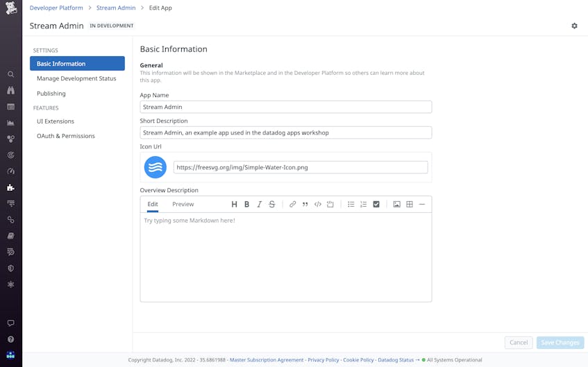The image size is (588, 367).
Task: Toggle bold formatting in the editor
Action: (x=246, y=204)
